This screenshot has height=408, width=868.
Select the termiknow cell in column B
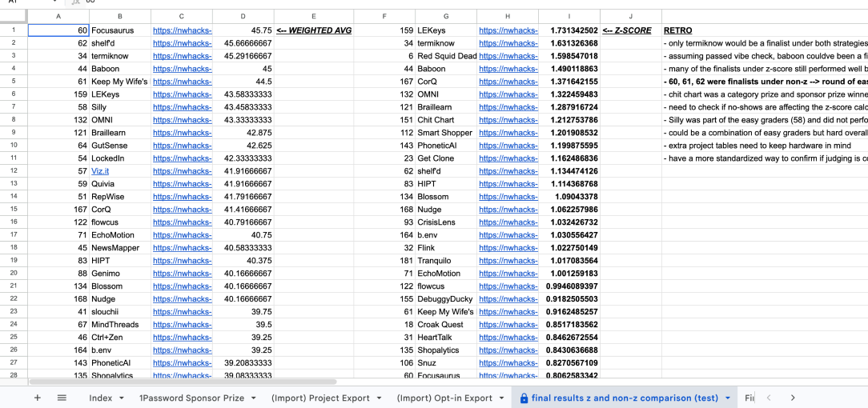point(120,56)
